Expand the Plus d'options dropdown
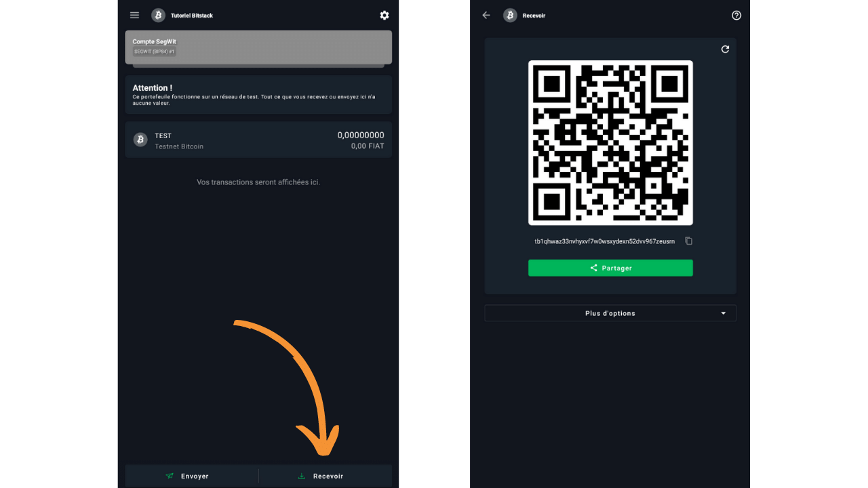The width and height of the screenshot is (868, 488). (610, 313)
